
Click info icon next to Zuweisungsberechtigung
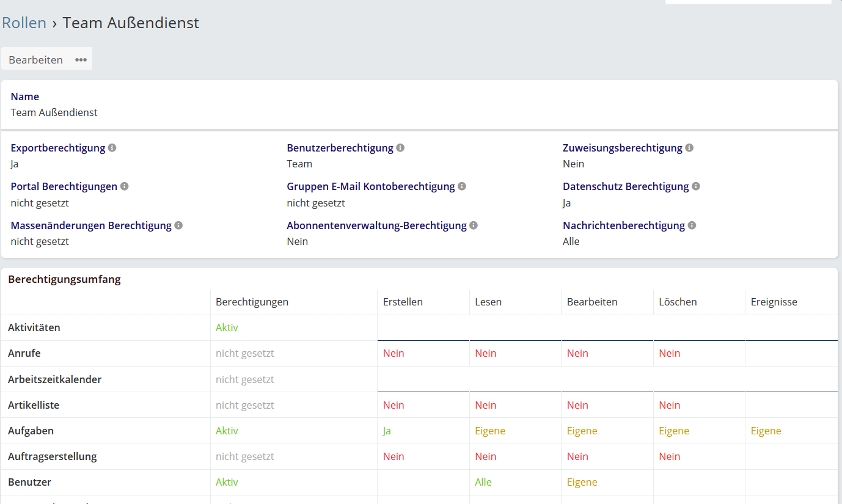pyautogui.click(x=689, y=148)
